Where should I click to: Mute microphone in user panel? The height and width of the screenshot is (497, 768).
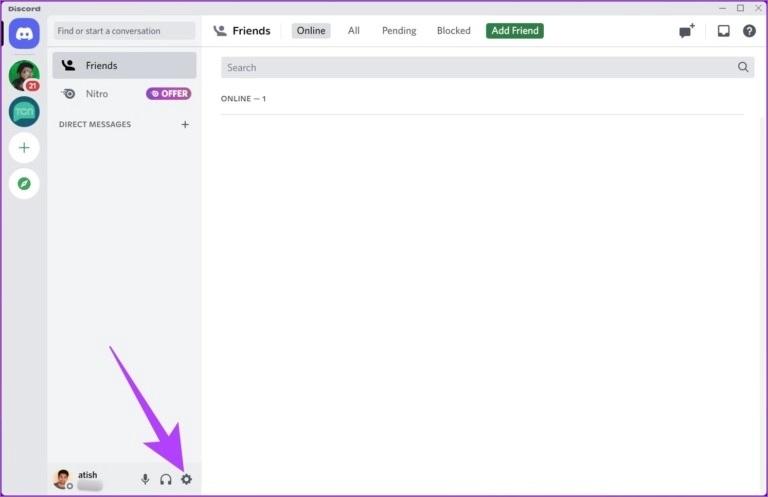tap(145, 479)
